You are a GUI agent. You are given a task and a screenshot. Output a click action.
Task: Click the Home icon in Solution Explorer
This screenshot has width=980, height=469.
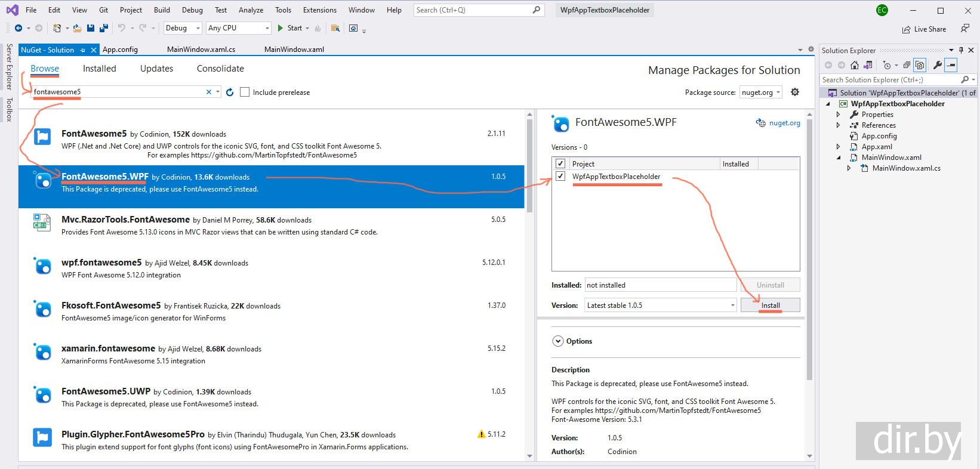pos(855,66)
